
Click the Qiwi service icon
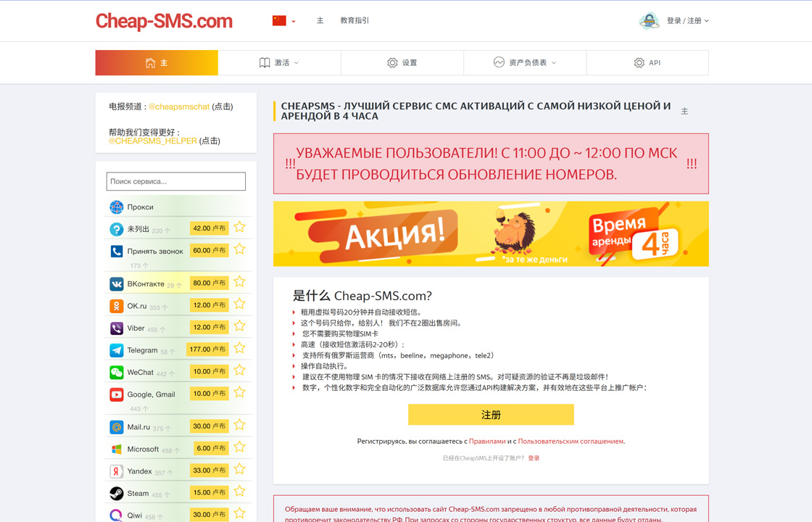tap(117, 515)
